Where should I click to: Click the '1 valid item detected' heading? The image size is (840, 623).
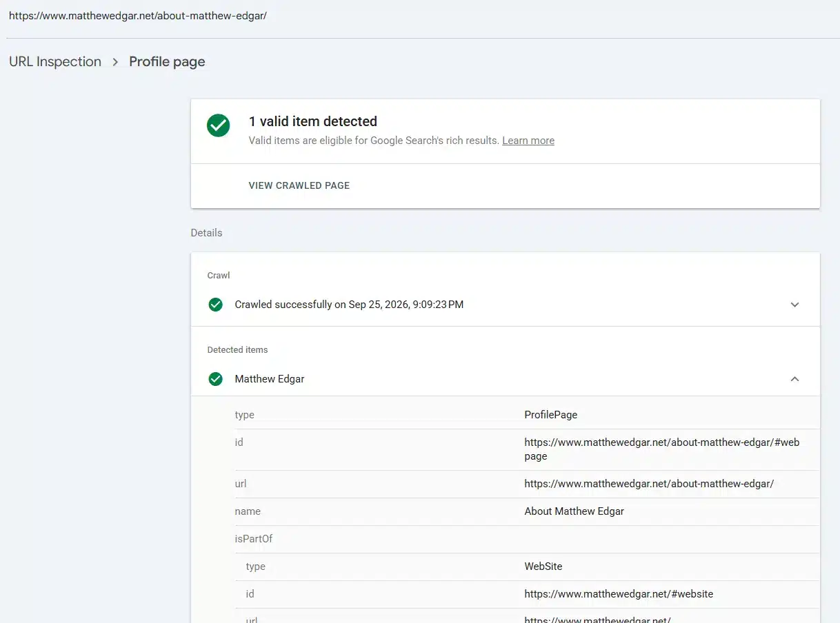point(313,121)
